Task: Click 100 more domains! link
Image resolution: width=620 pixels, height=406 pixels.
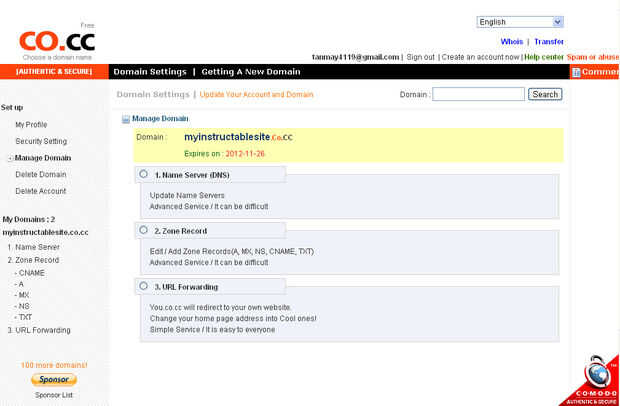Action: point(54,365)
